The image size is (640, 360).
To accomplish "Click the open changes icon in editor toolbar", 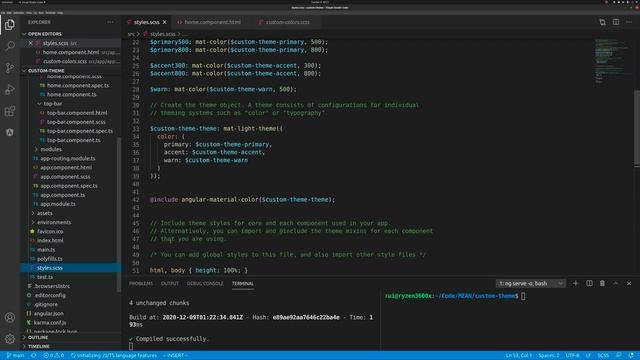I will pyautogui.click(x=602, y=22).
